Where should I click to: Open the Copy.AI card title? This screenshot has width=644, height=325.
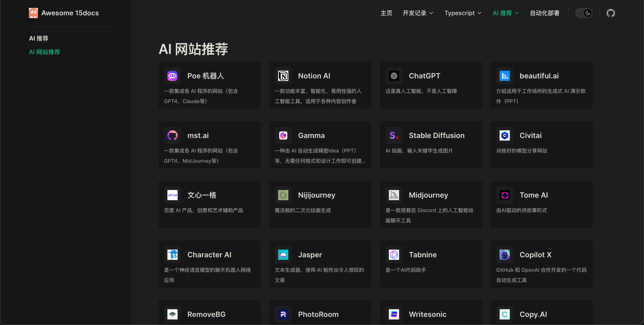pos(533,314)
